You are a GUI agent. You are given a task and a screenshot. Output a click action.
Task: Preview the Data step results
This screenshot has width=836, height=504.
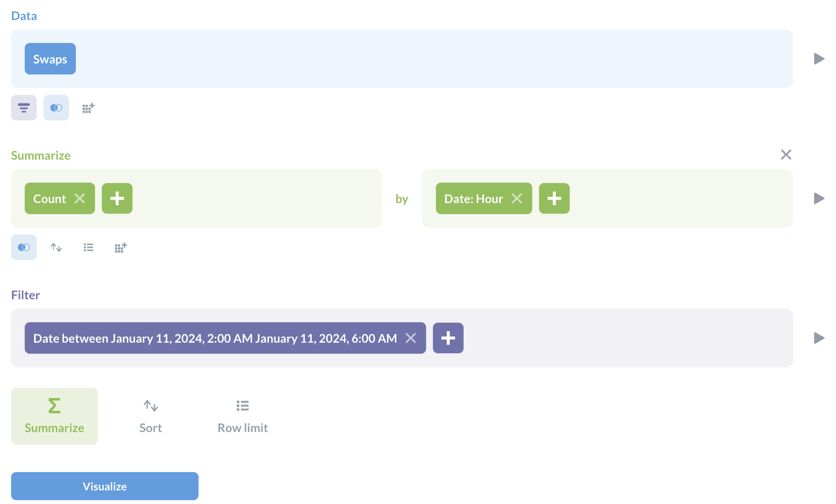[x=819, y=59]
